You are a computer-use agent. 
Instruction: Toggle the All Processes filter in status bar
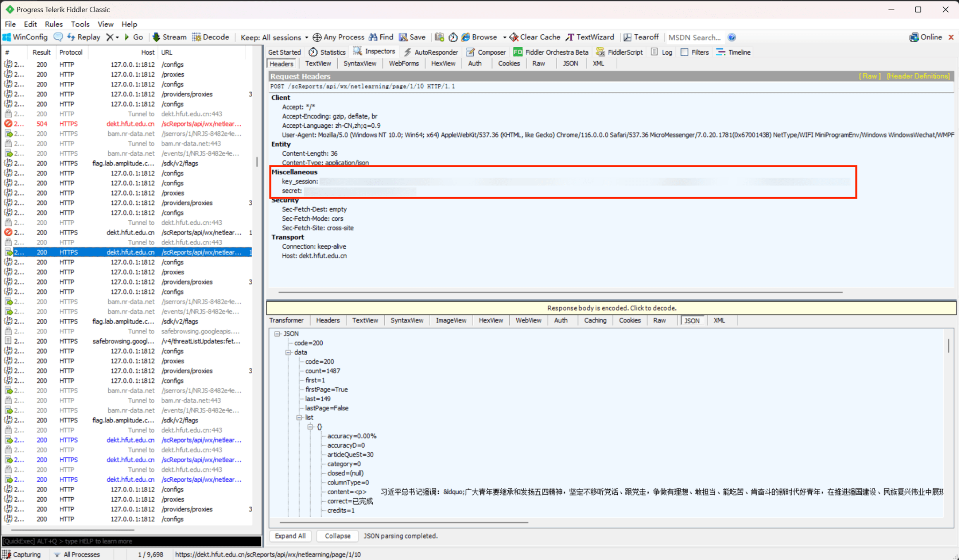click(x=77, y=554)
